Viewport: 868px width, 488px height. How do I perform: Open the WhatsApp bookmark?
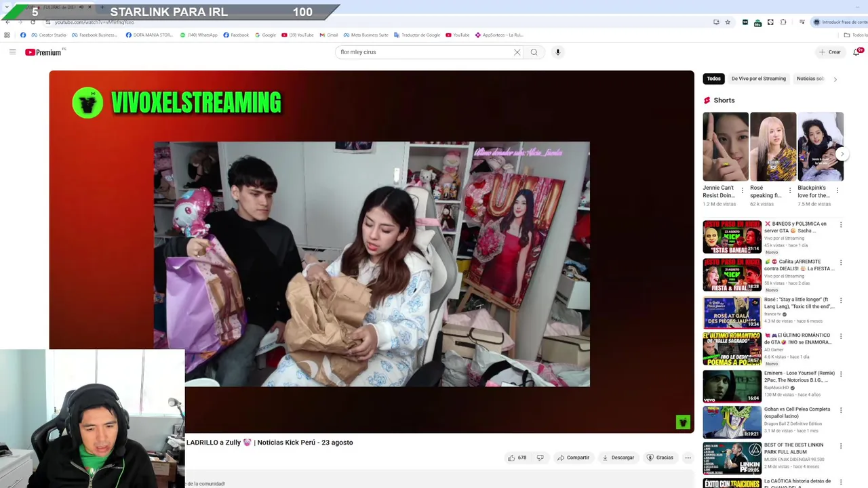(x=199, y=35)
